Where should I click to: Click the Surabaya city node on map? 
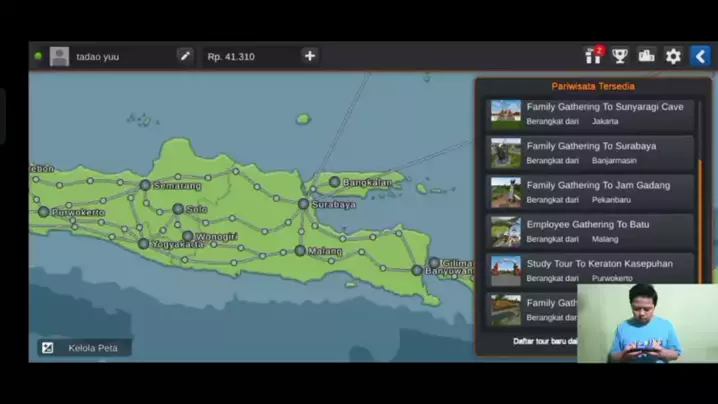click(x=304, y=204)
